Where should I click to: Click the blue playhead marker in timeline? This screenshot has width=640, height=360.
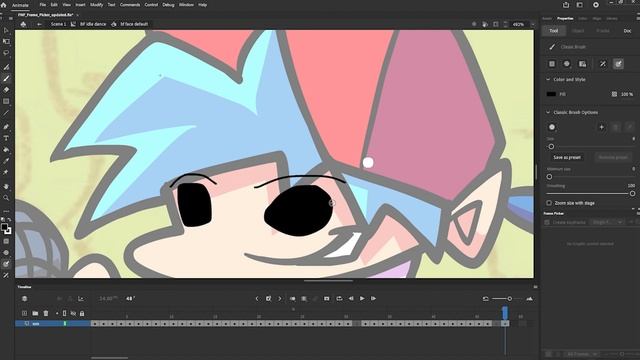tap(505, 313)
